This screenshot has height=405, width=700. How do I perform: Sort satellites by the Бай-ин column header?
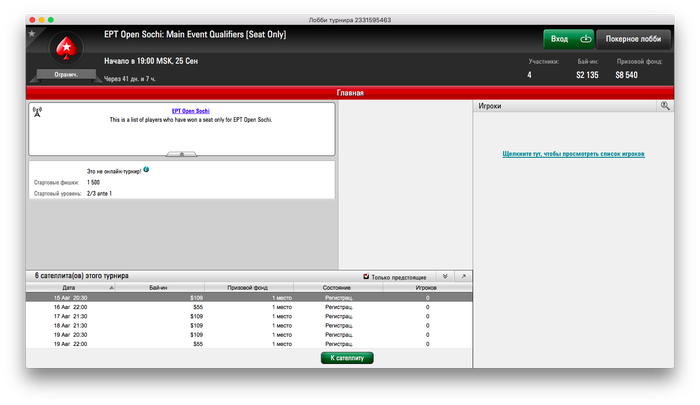point(159,288)
